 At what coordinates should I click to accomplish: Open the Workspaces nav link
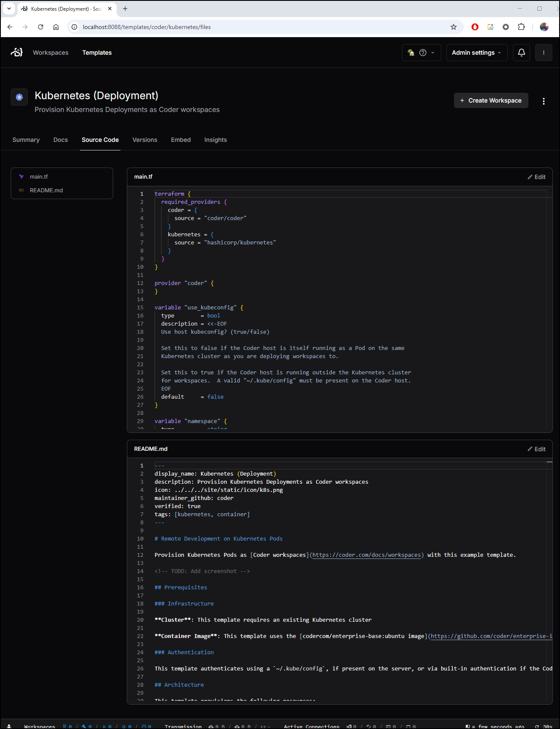pyautogui.click(x=50, y=53)
